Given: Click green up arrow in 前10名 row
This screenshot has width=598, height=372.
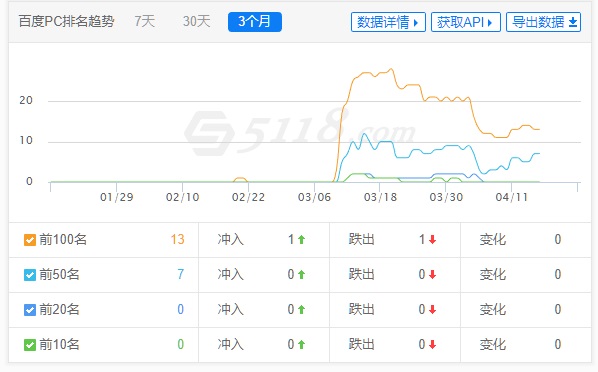Looking at the screenshot, I should click(301, 345).
